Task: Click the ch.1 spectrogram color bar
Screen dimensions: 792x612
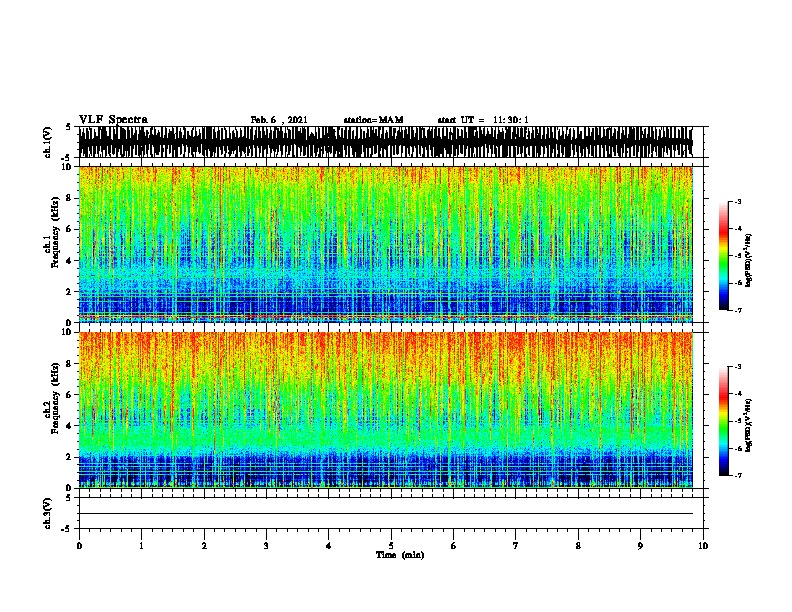Action: [x=724, y=256]
